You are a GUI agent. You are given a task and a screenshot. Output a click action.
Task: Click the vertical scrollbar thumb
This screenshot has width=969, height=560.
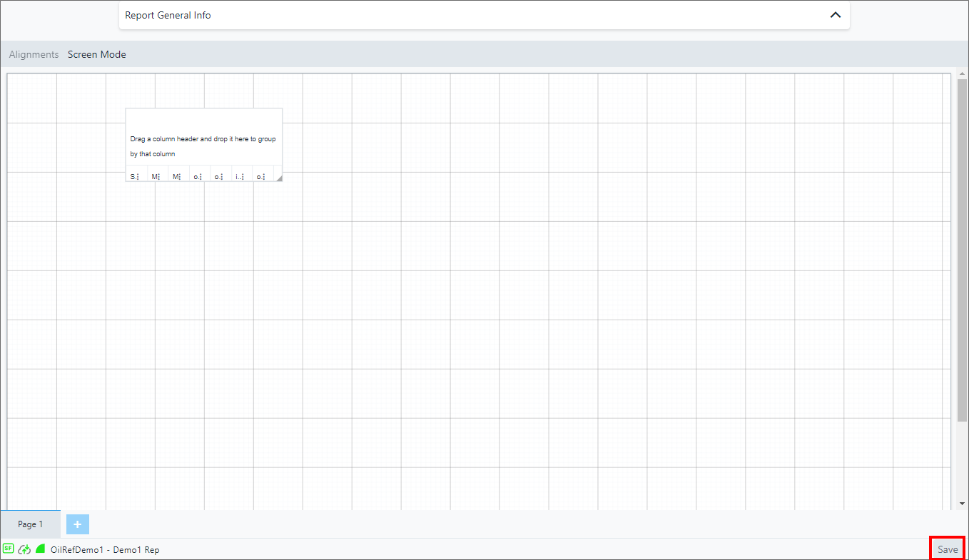(x=962, y=250)
